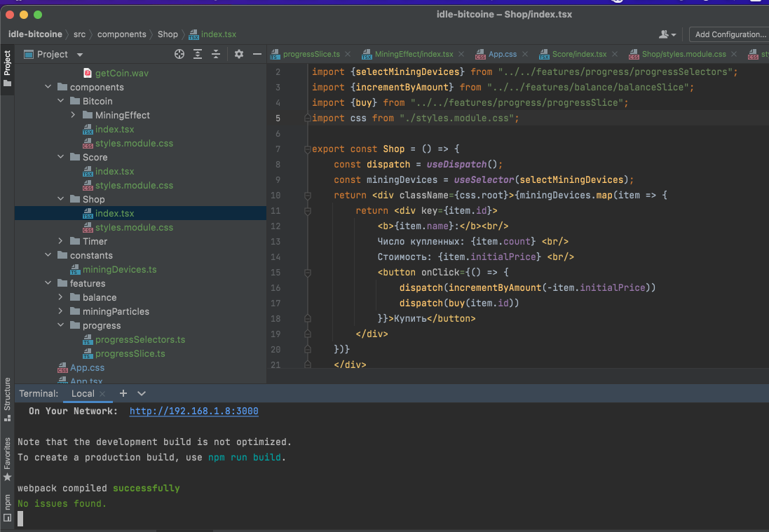Open the http://192.168.1.8:3000 link
Viewport: 769px width, 532px height.
tap(193, 411)
